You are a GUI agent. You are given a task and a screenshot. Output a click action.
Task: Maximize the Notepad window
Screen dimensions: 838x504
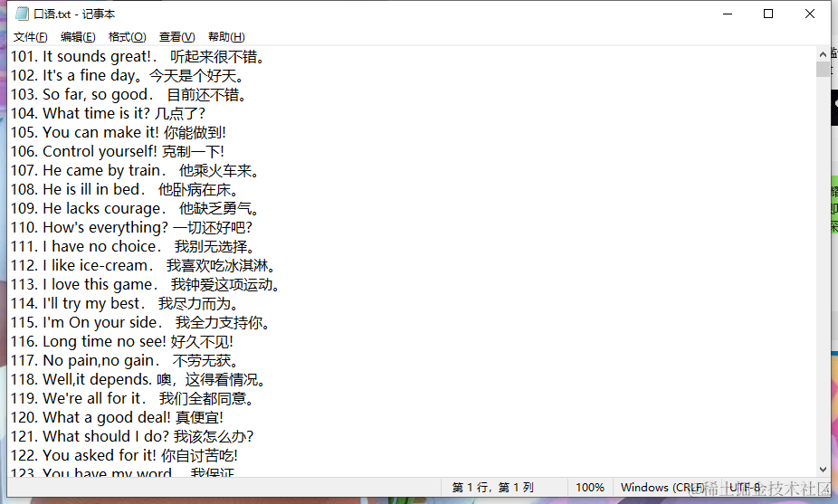[768, 14]
